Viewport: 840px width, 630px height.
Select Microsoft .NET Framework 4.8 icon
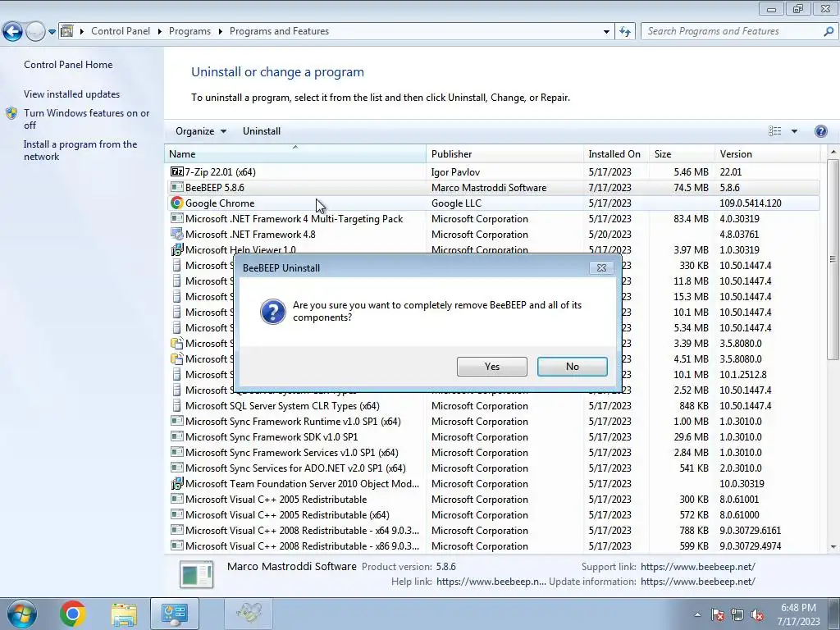coord(176,234)
